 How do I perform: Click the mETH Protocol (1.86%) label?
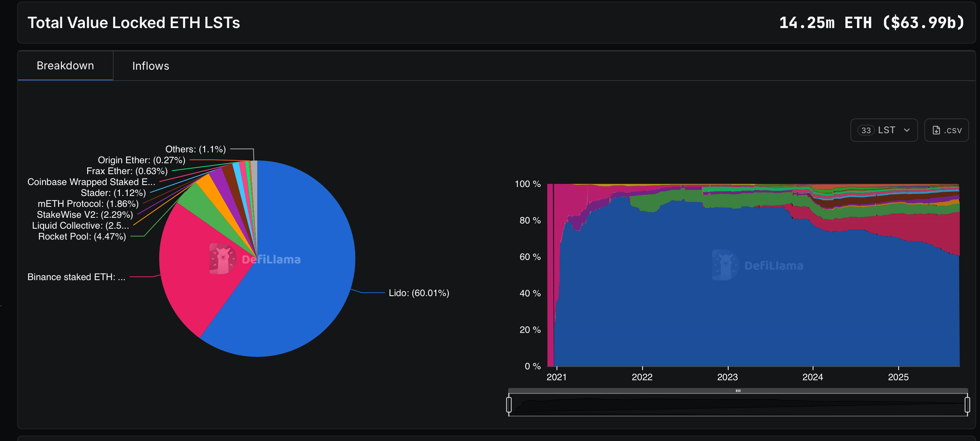[88, 203]
